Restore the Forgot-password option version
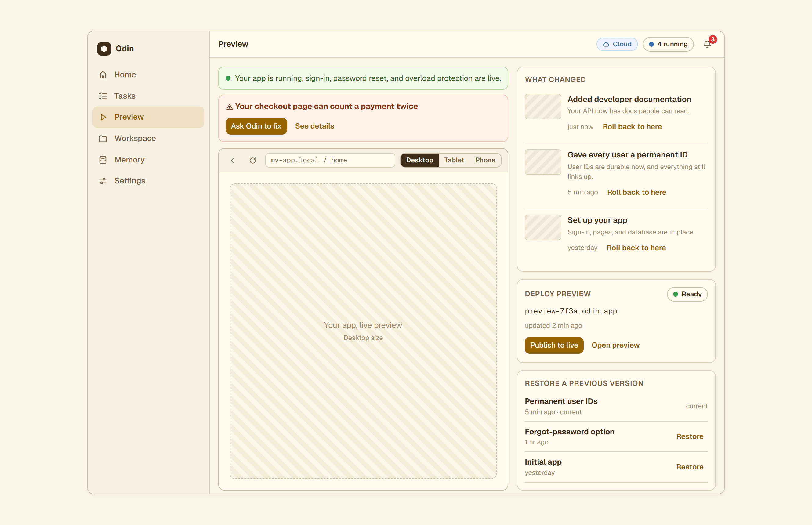 tap(690, 437)
